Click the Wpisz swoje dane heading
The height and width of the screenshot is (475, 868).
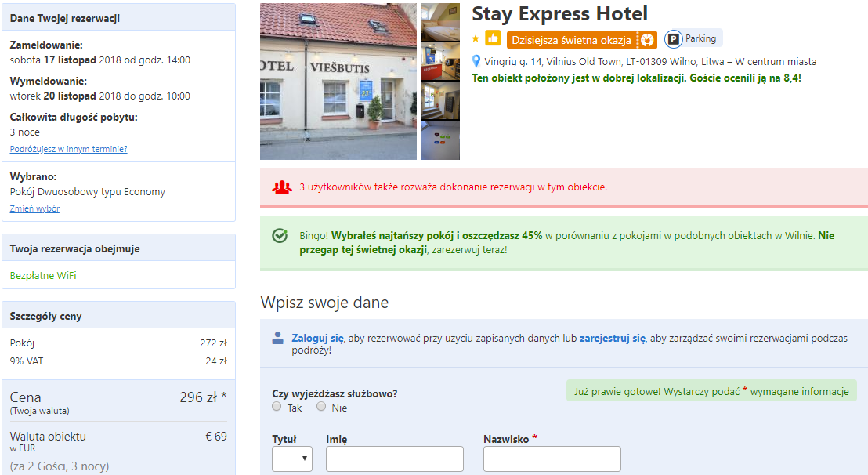(324, 303)
